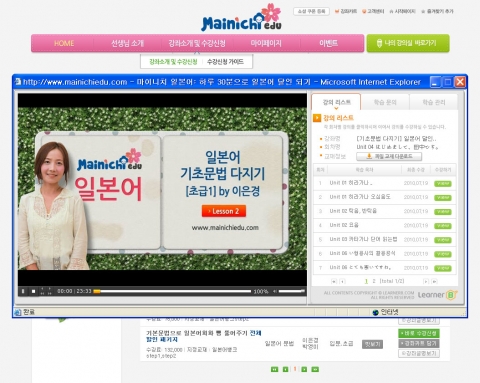Click the video seek progress bar
Image resolution: width=480 pixels, height=383 pixels.
click(x=172, y=291)
